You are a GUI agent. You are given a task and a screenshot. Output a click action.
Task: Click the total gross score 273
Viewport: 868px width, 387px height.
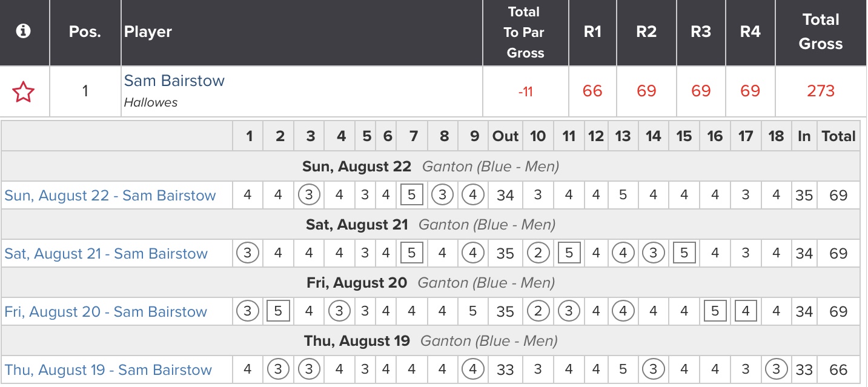coord(820,91)
